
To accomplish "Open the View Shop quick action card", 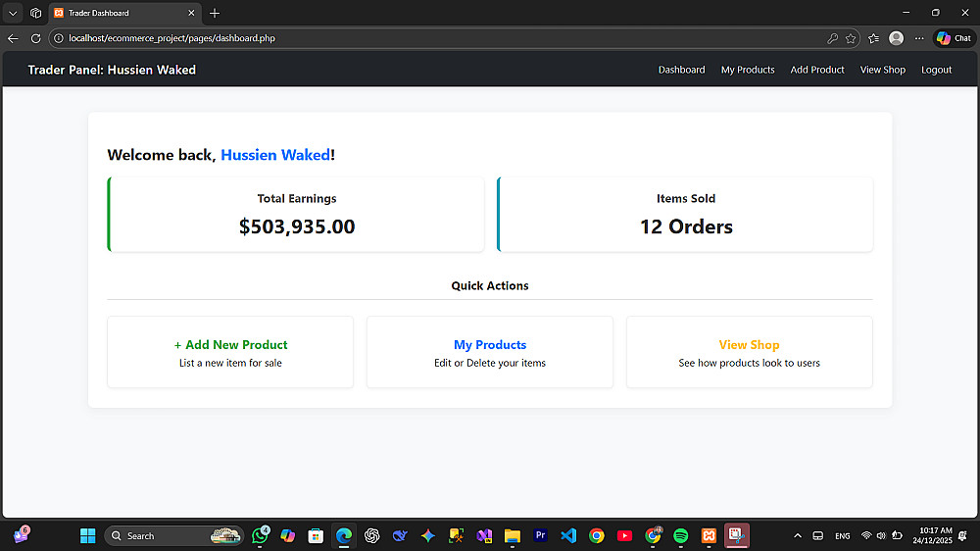I will 750,352.
